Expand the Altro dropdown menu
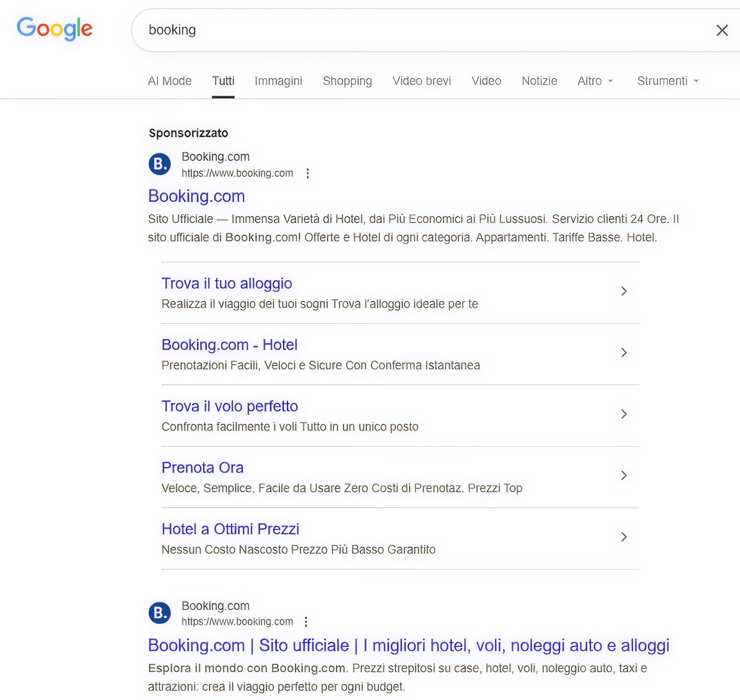This screenshot has width=740, height=700. (595, 81)
